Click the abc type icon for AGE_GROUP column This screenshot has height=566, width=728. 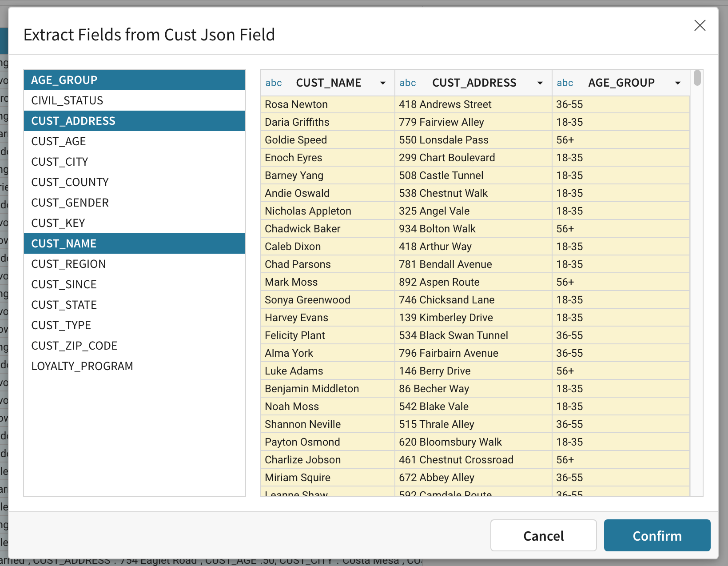[565, 83]
